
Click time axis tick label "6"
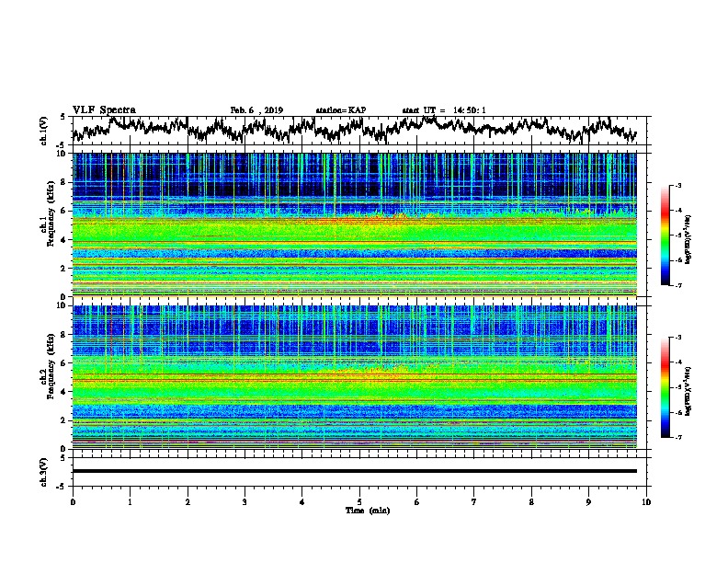[417, 501]
